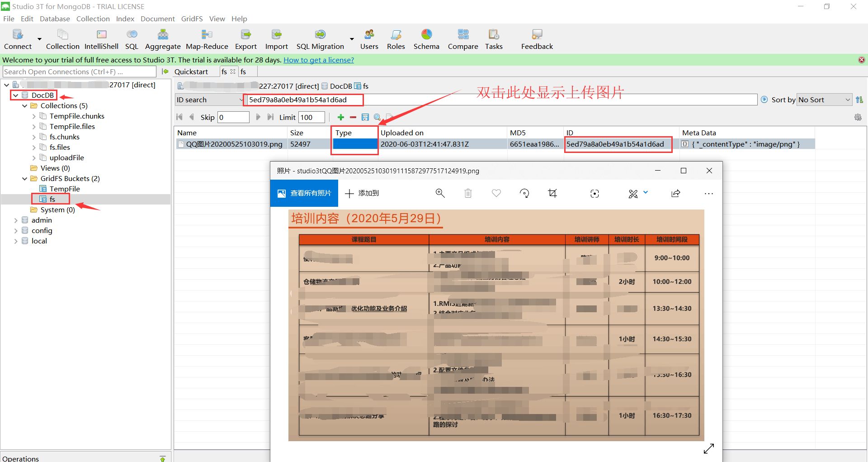This screenshot has width=868, height=462.
Task: Switch to the Quickstart tab
Action: 191,71
